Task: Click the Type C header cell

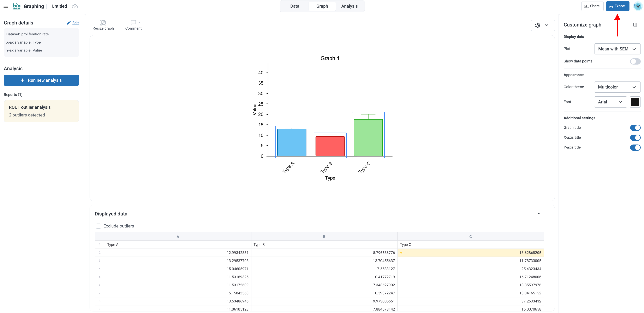Action: 471,245
